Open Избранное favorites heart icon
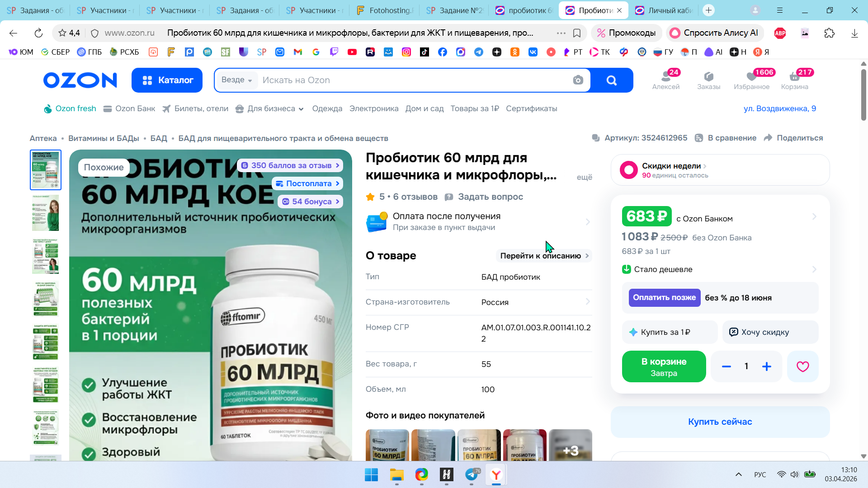This screenshot has height=488, width=868. coord(751,80)
